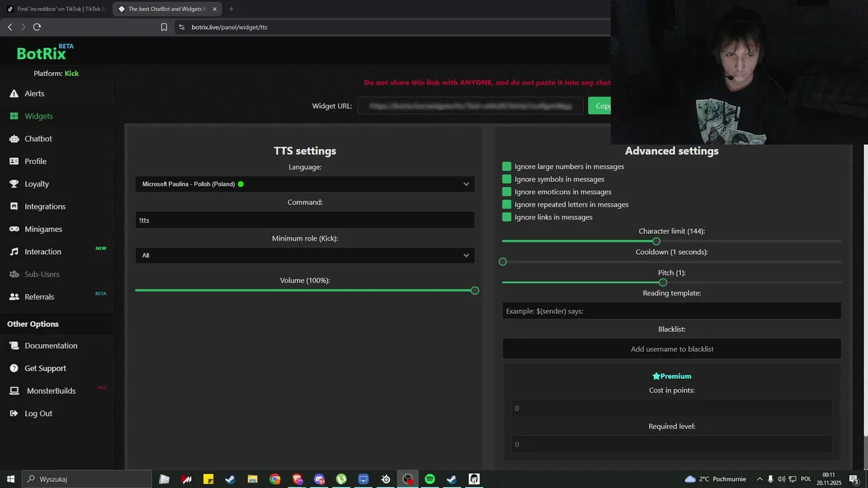Click the taskbar clock 00:11

[x=829, y=479]
